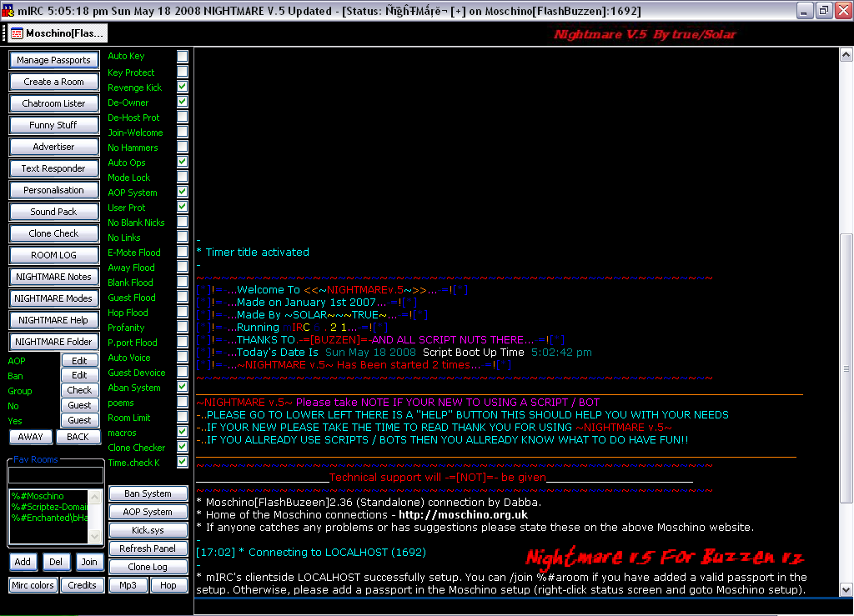Disable Revenge Kick checkbox
854x616 pixels.
(x=183, y=87)
